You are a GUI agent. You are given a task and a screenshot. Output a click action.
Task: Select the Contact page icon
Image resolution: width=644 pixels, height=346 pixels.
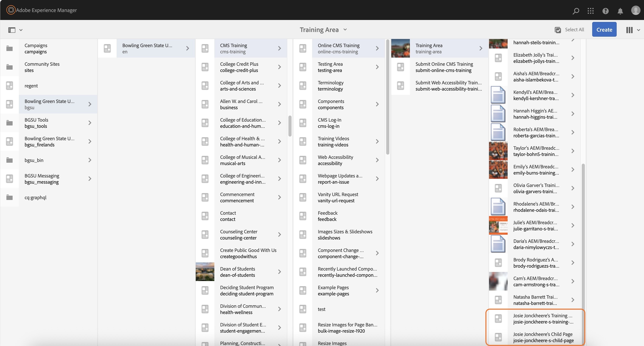tap(205, 216)
